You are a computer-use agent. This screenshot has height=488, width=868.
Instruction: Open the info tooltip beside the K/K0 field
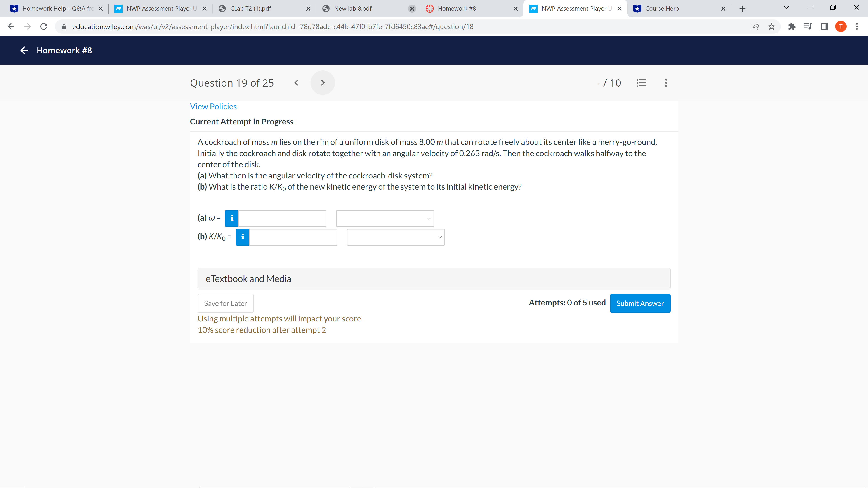point(243,237)
